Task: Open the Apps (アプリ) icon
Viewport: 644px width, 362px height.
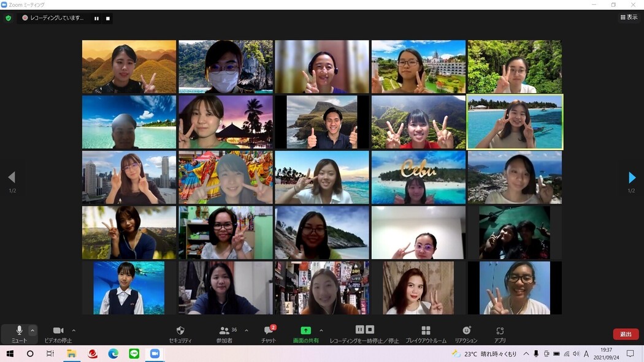Action: pos(500,331)
